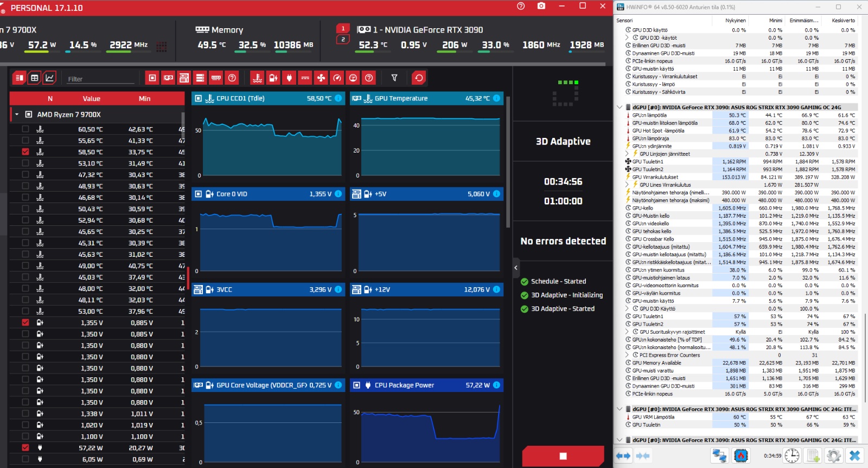
Task: Click the OCCT graphs panel vertical scrollbar
Action: [508, 163]
